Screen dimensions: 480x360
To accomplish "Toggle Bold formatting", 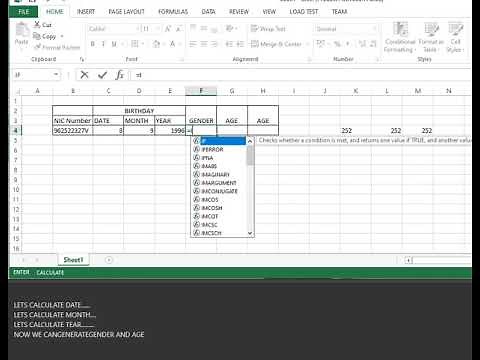I will click(x=93, y=44).
